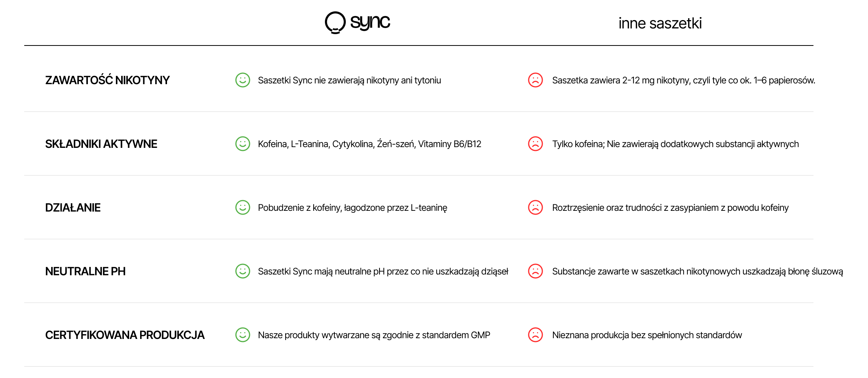Select the 'CERTYFIKOWANA PRODUKCJA' row heading
The height and width of the screenshot is (378, 868).
pos(125,335)
